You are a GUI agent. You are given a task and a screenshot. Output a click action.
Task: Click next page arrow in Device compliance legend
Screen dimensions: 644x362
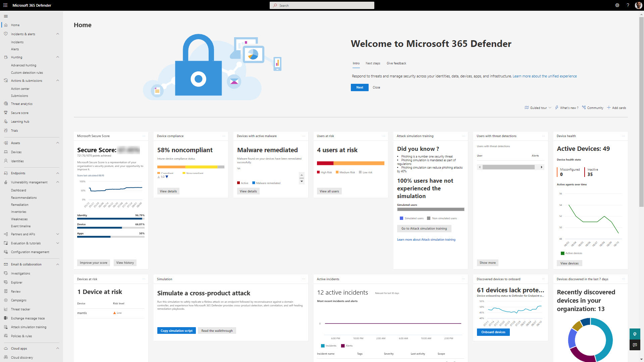pyautogui.click(x=167, y=177)
